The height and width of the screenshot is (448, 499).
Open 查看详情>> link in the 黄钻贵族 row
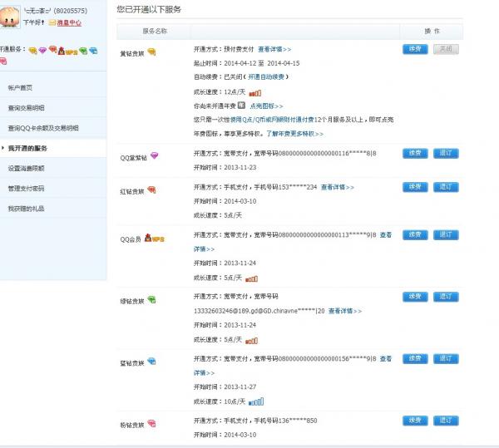(x=274, y=49)
